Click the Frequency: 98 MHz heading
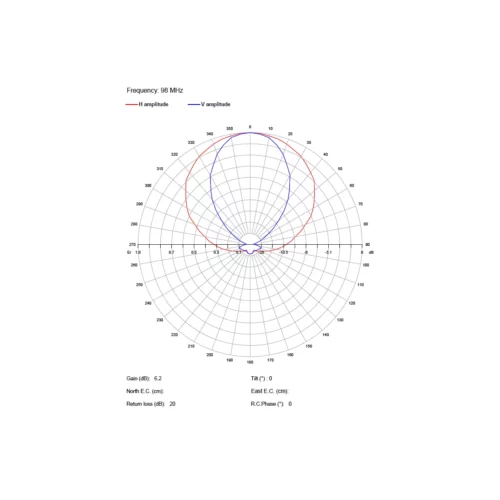Screen dimensions: 500x500 155,90
